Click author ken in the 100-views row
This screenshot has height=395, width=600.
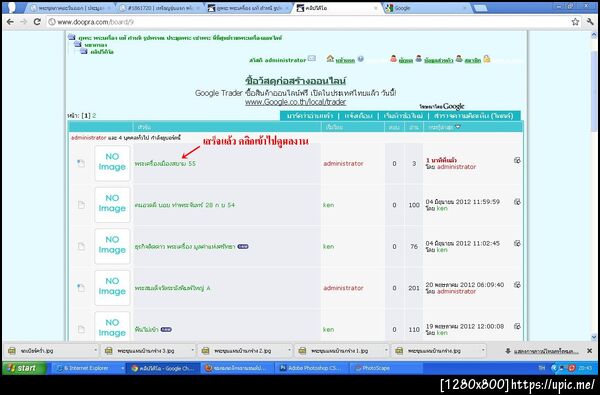328,205
